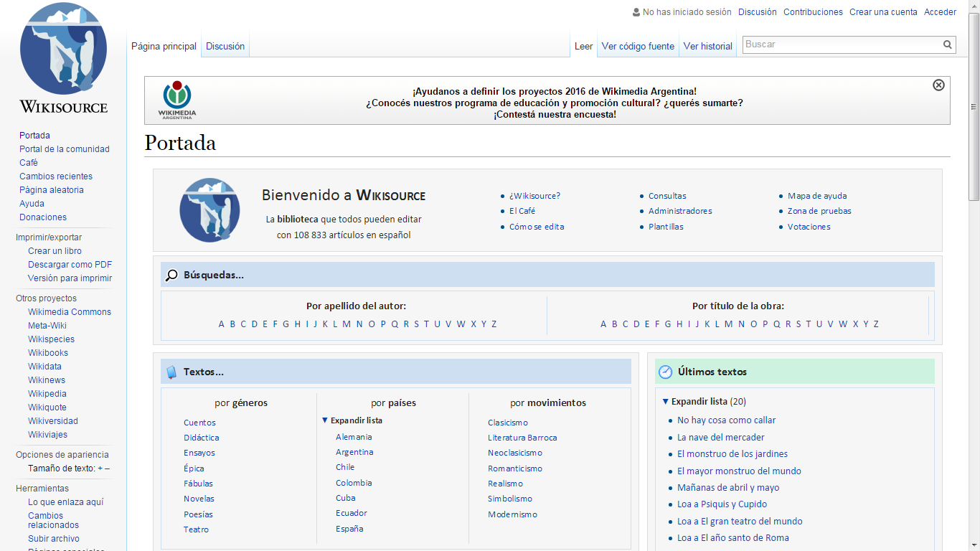Click the user silhouette icon by login status
Image resolution: width=980 pixels, height=551 pixels.
click(636, 12)
